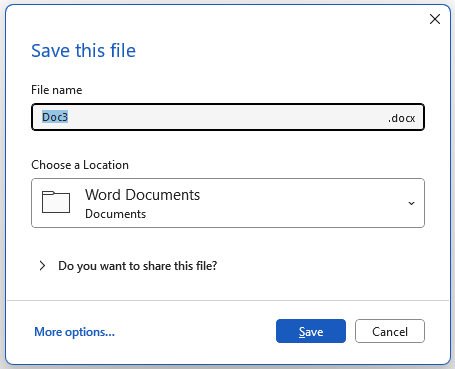Click the File name input field
455x369 pixels.
228,117
